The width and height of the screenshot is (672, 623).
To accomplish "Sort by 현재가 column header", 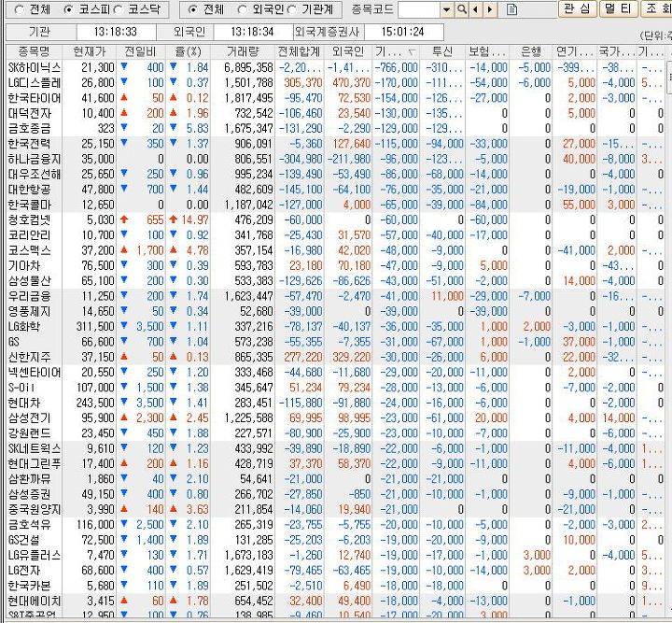I will pos(90,52).
